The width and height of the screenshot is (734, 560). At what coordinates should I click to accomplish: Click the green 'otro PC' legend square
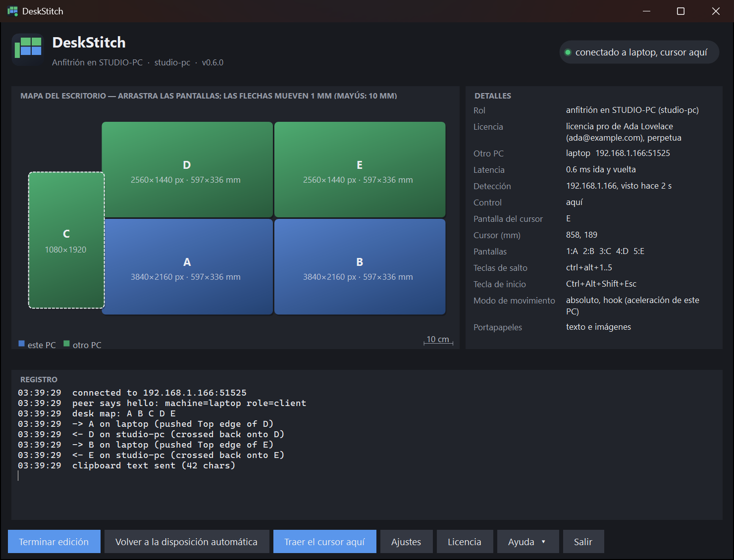click(66, 344)
